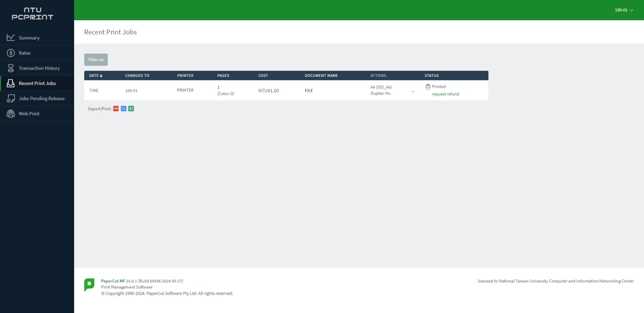Sort by the Printer column header

pyautogui.click(x=185, y=76)
